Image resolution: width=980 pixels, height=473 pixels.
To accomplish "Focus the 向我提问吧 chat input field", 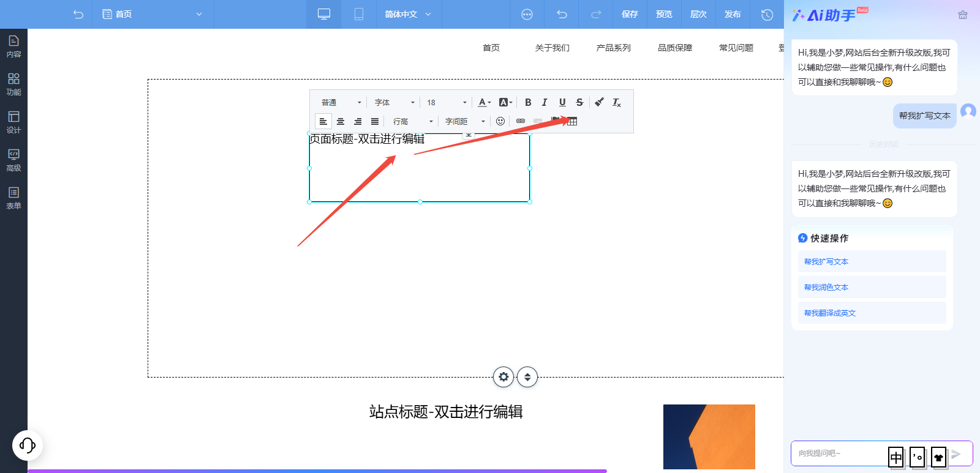I will click(x=839, y=453).
